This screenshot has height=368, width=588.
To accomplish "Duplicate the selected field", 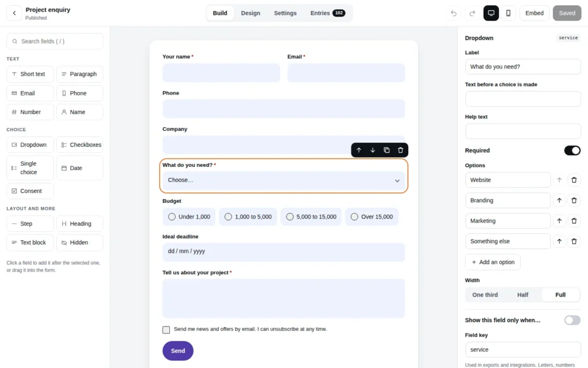I will tap(386, 150).
